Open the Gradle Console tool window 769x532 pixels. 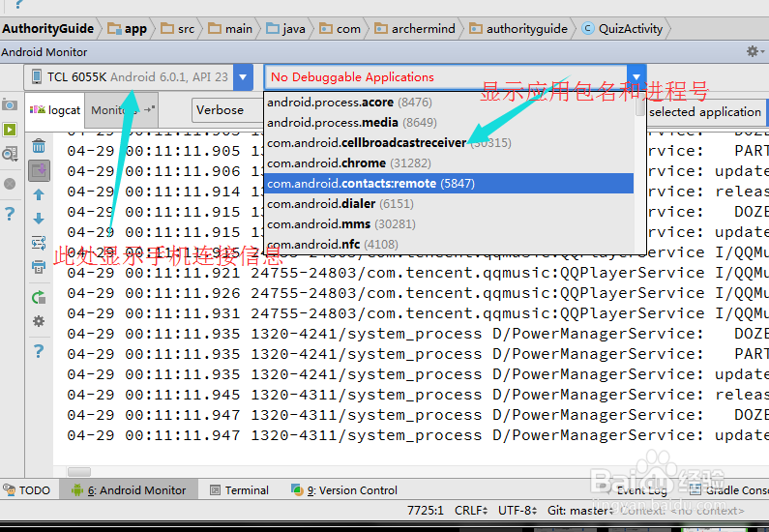pos(729,489)
